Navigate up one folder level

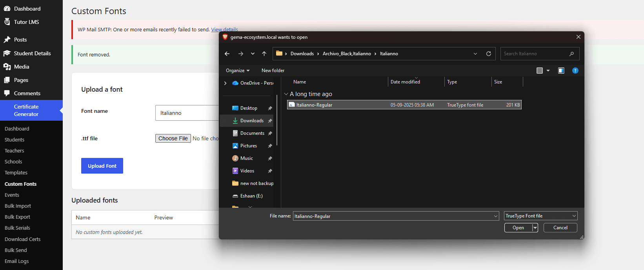(x=264, y=54)
